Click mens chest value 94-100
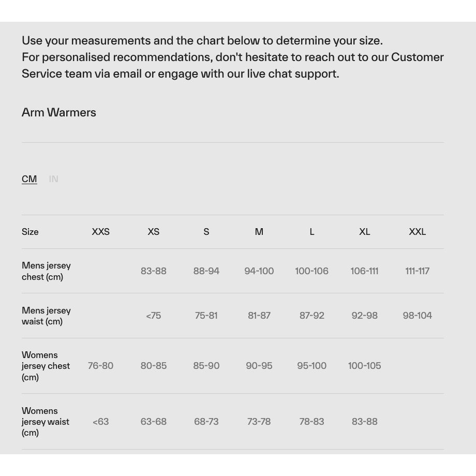476x476 pixels. tap(259, 271)
